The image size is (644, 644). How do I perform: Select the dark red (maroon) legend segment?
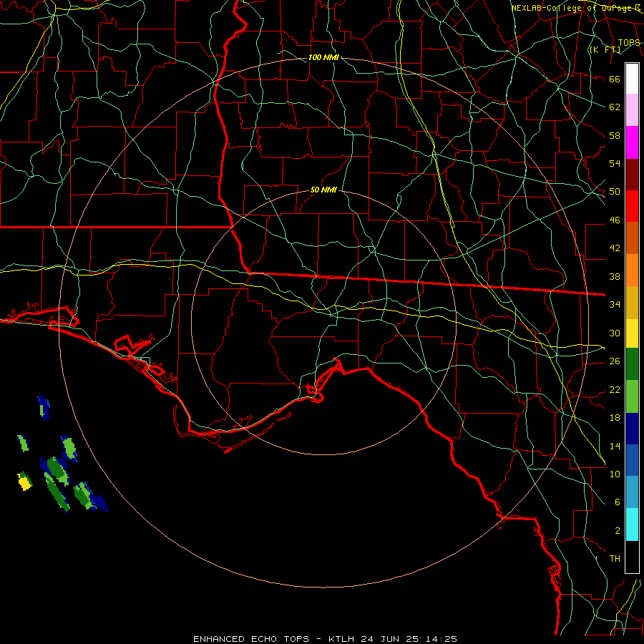click(632, 174)
